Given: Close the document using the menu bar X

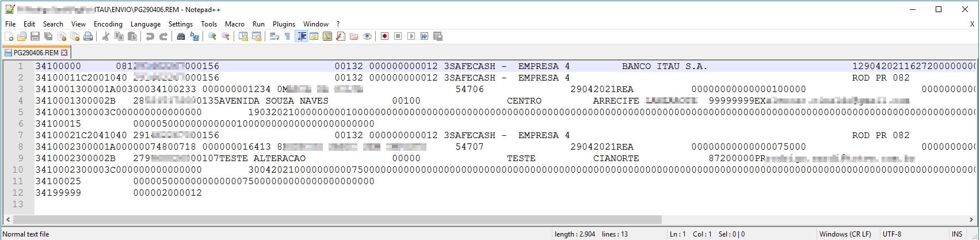Looking at the screenshot, I should pyautogui.click(x=972, y=24).
